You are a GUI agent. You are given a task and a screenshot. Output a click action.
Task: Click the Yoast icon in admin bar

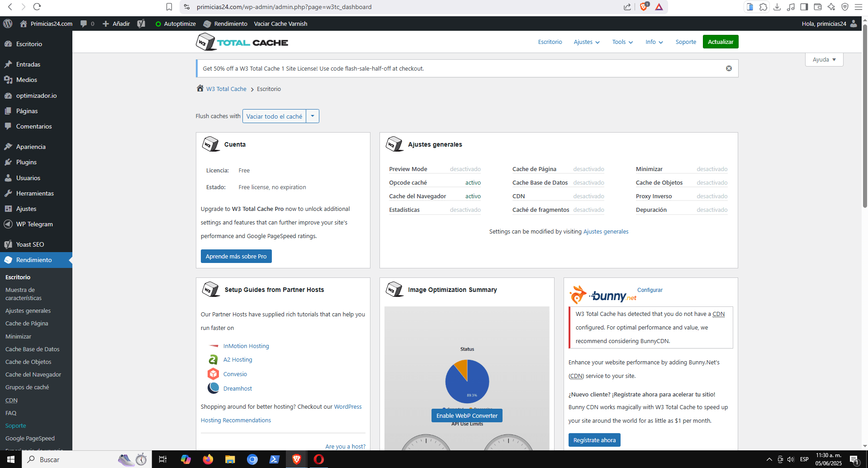[142, 24]
